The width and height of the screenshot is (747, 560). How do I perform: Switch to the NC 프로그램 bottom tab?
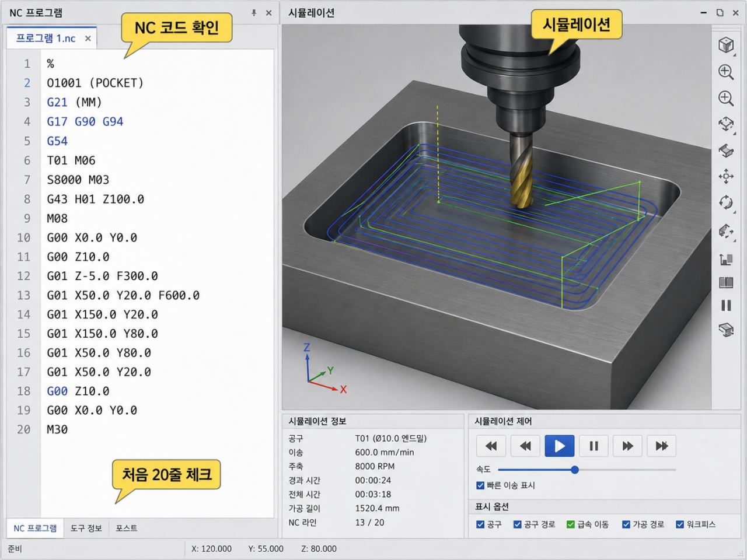click(35, 528)
